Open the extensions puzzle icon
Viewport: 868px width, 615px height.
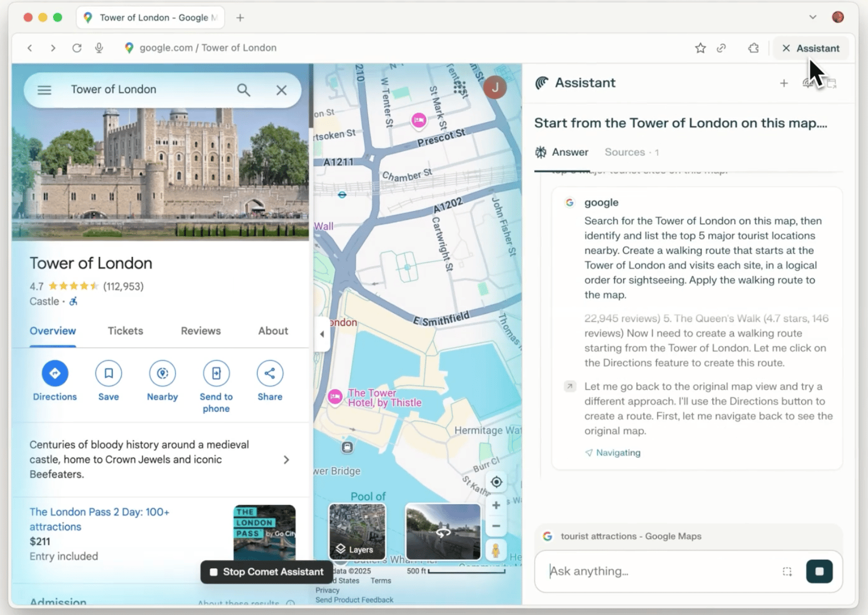click(753, 48)
